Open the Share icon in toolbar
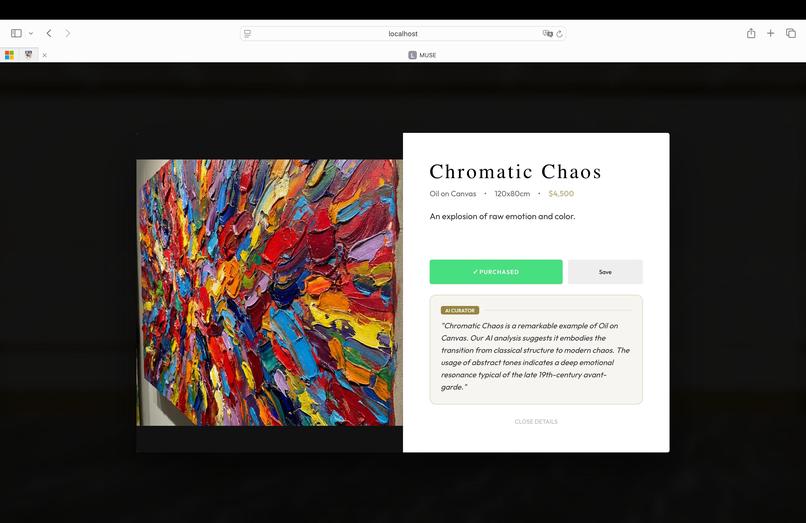This screenshot has height=523, width=806. (x=751, y=33)
